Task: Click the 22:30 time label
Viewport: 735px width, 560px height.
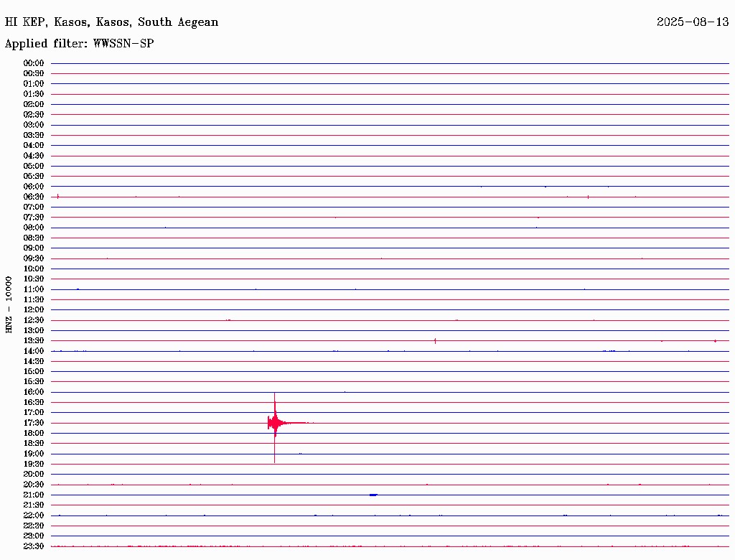Action: [x=33, y=526]
